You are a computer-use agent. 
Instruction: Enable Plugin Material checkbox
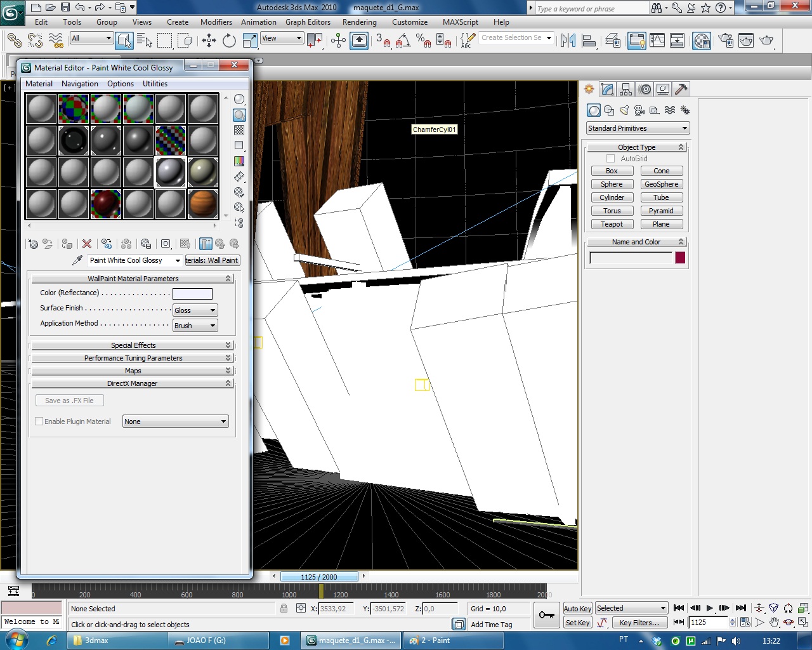[39, 421]
